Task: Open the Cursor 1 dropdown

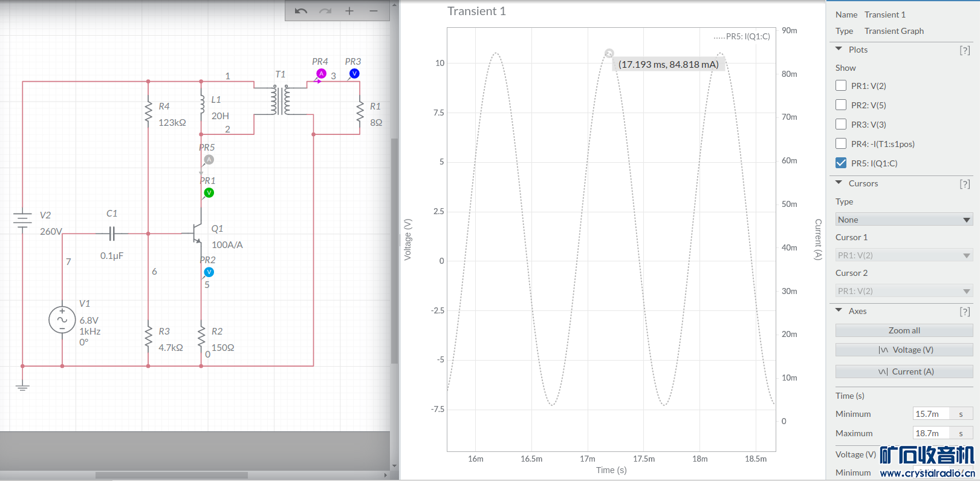Action: (x=904, y=255)
